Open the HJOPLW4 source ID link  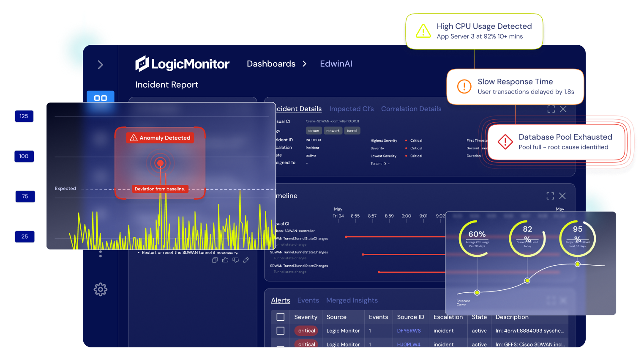(x=408, y=344)
